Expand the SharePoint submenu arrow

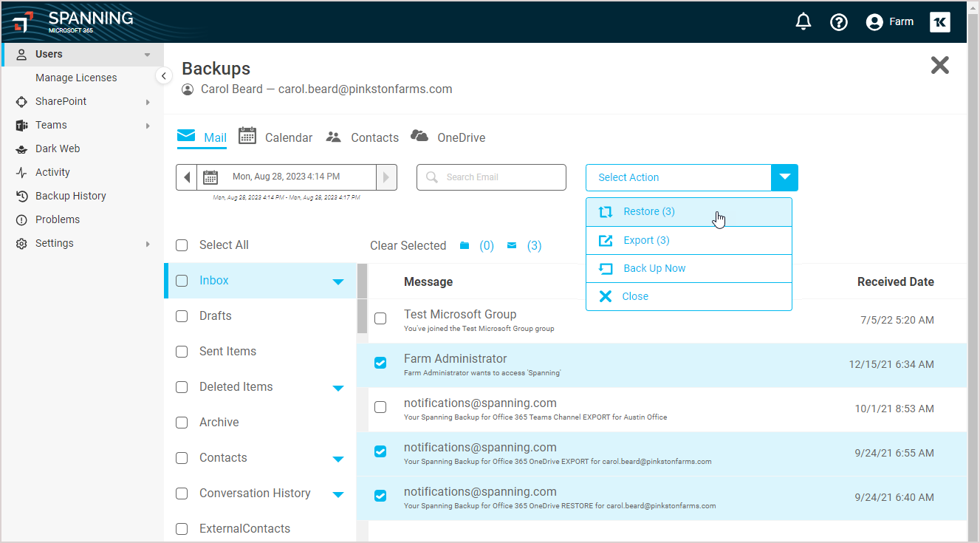pyautogui.click(x=148, y=102)
